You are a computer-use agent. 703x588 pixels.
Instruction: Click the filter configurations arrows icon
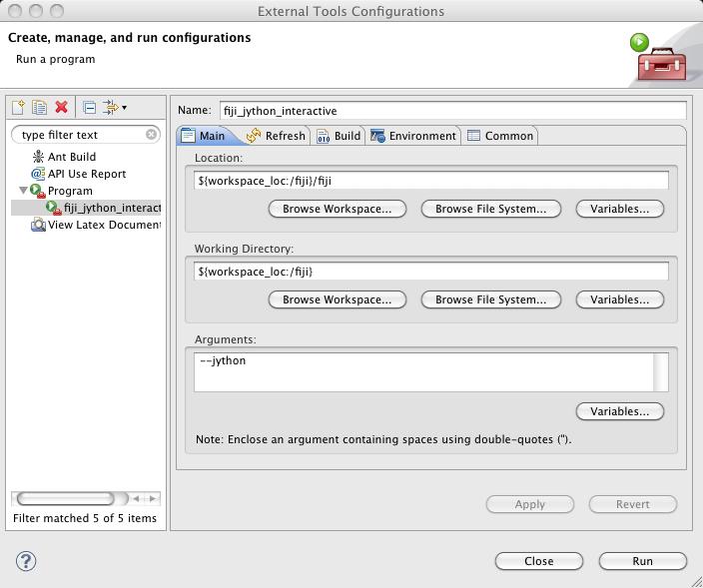coord(110,108)
